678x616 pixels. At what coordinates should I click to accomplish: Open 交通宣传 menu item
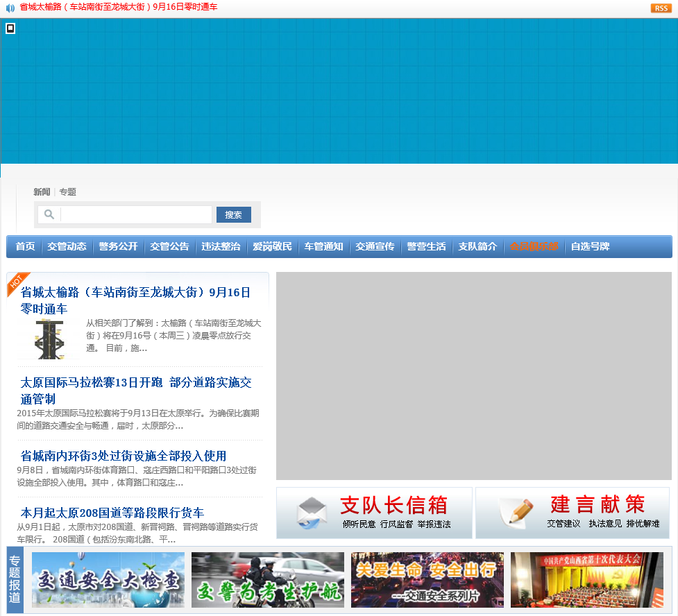[375, 246]
